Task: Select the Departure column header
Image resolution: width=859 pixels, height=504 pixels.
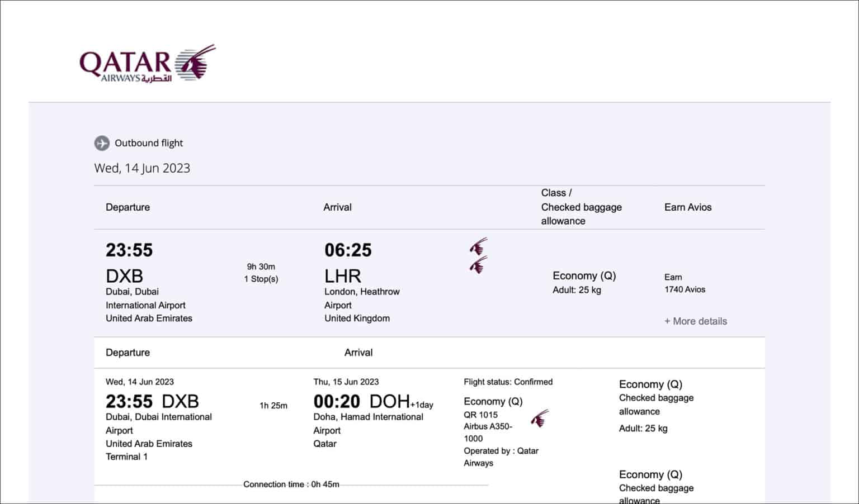Action: tap(128, 207)
